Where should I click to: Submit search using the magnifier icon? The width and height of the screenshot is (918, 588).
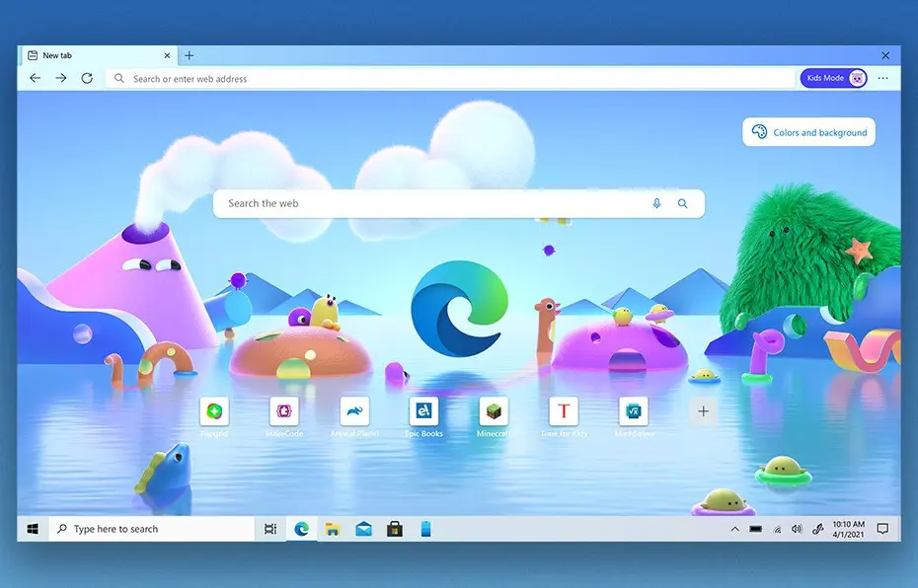(x=683, y=203)
